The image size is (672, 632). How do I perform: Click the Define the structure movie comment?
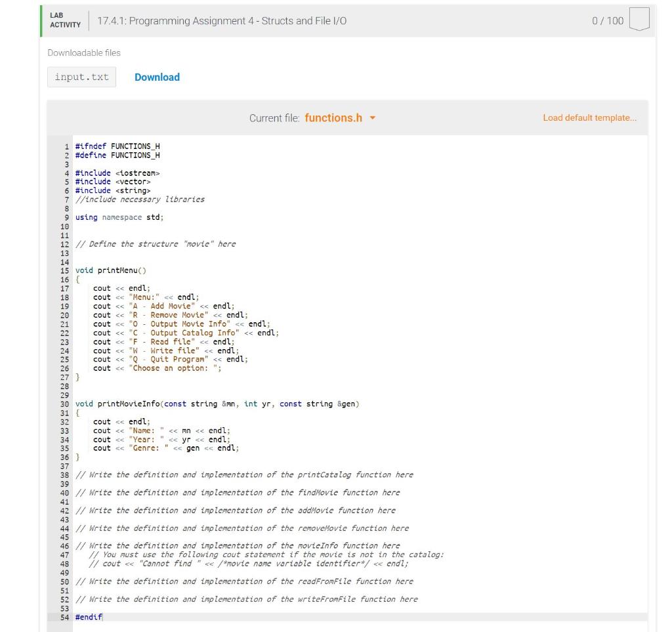click(x=156, y=243)
